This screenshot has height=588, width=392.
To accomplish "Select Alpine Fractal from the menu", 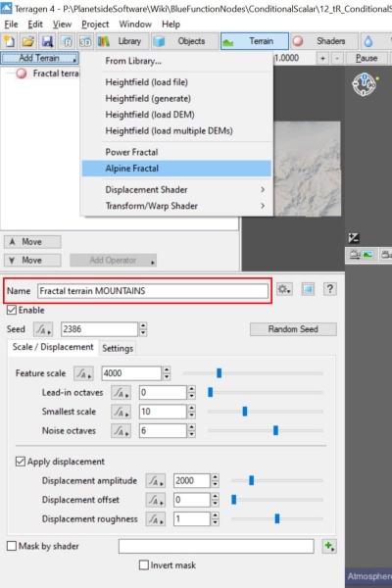I will coord(176,169).
